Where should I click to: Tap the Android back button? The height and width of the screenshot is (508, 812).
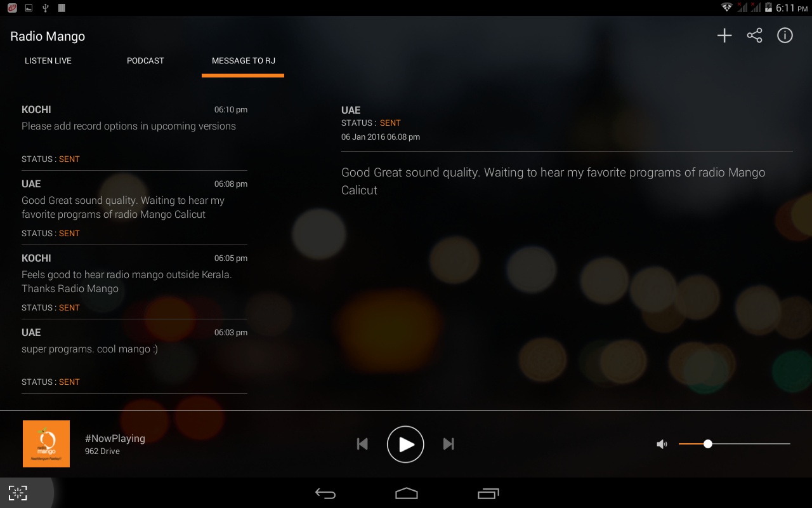[x=325, y=493]
